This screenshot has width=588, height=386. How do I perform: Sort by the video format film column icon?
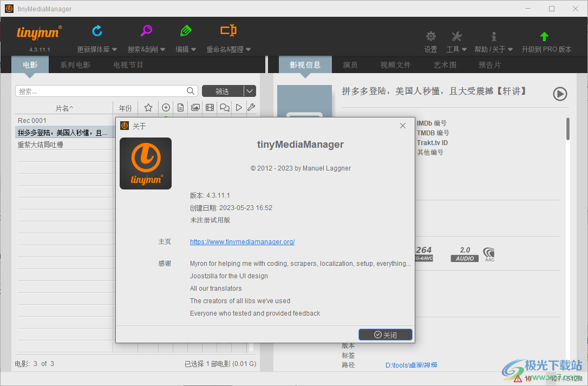(210, 108)
